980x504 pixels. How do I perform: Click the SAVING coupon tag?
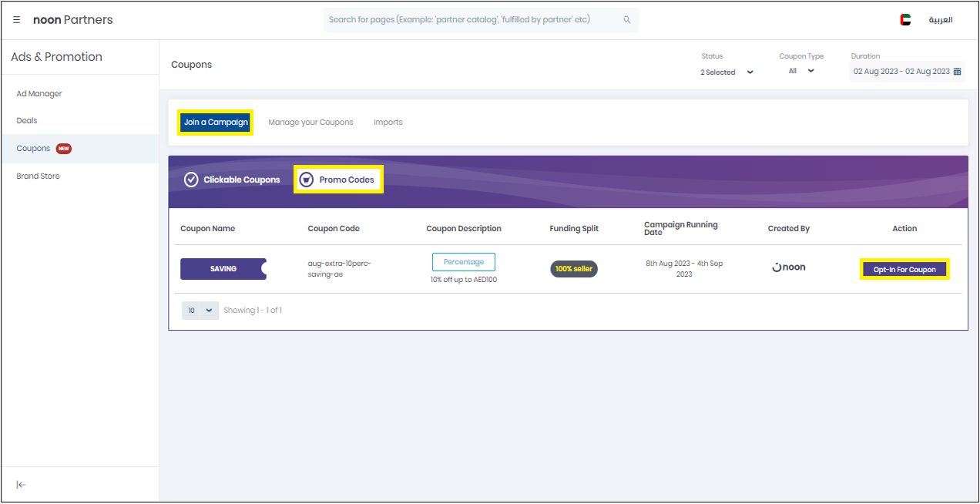tap(223, 269)
